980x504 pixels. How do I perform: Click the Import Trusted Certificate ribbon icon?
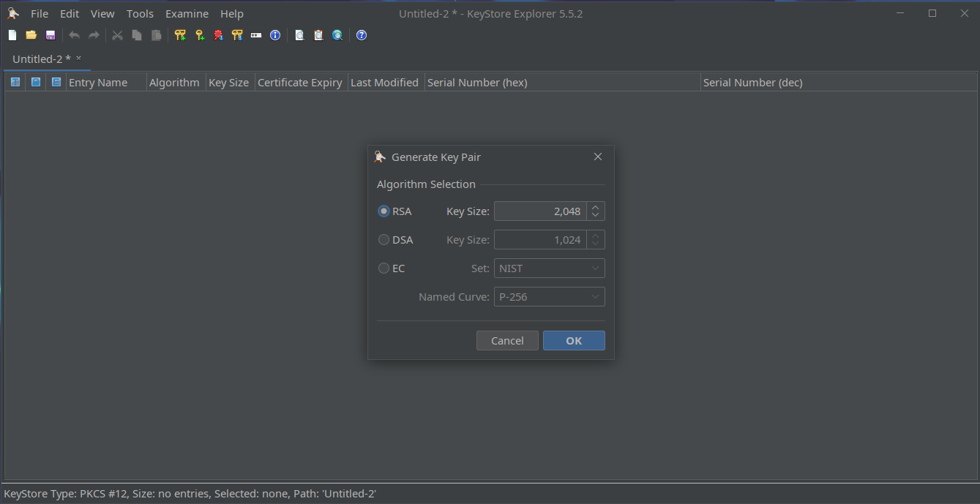click(x=218, y=35)
